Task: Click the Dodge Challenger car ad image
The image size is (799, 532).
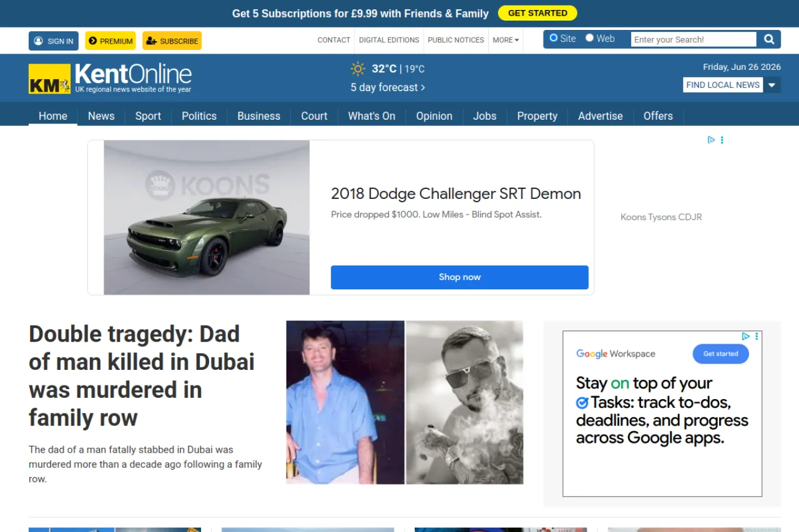Action: click(207, 217)
